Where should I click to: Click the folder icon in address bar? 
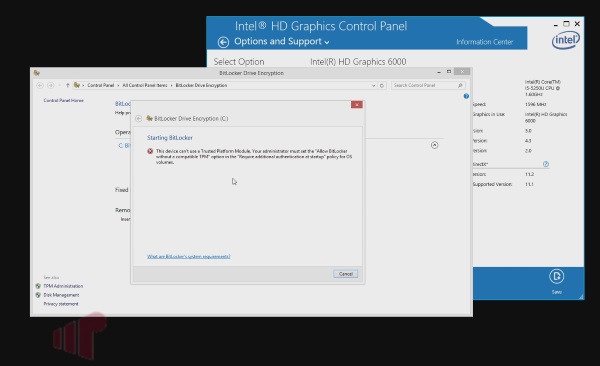[x=77, y=85]
